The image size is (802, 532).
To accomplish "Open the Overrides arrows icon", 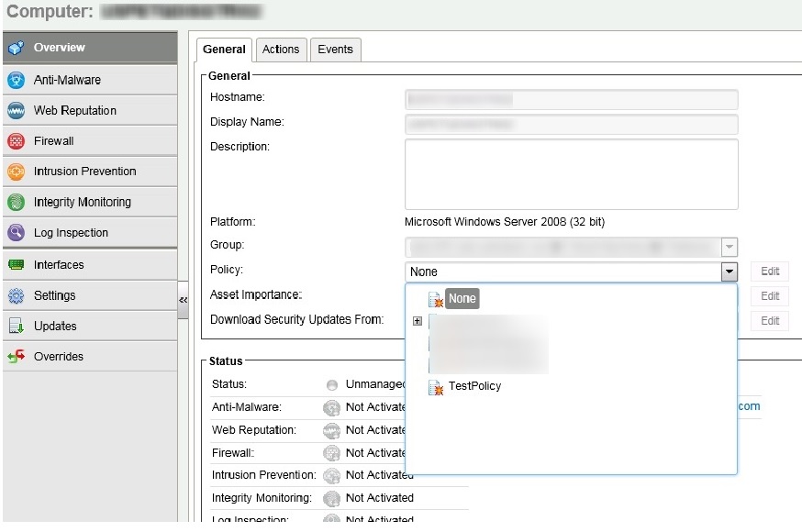I will (16, 357).
